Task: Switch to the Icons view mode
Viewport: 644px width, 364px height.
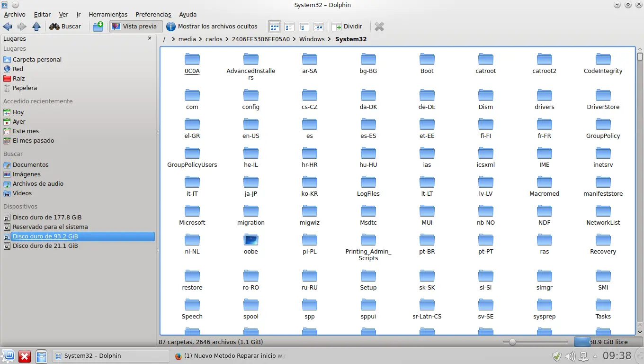Action: [275, 27]
